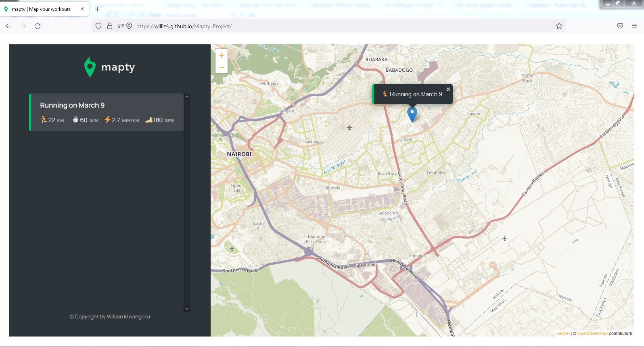The width and height of the screenshot is (644, 347).
Task: Open the Save to Pocket icon
Action: coord(620,26)
